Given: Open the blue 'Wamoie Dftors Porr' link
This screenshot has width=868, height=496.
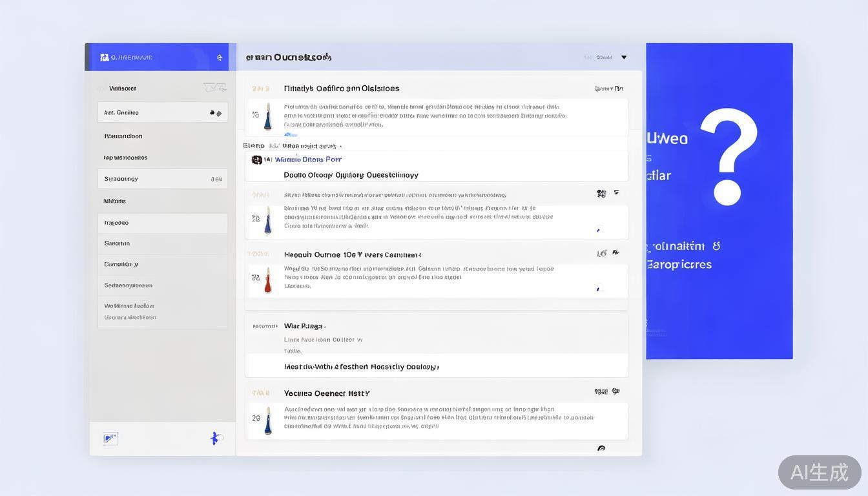Looking at the screenshot, I should pyautogui.click(x=308, y=160).
